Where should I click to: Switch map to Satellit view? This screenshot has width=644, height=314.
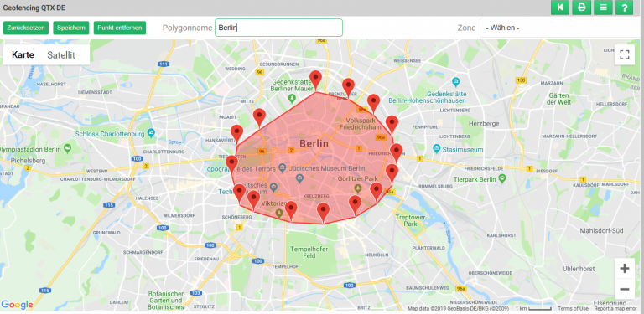(x=61, y=55)
